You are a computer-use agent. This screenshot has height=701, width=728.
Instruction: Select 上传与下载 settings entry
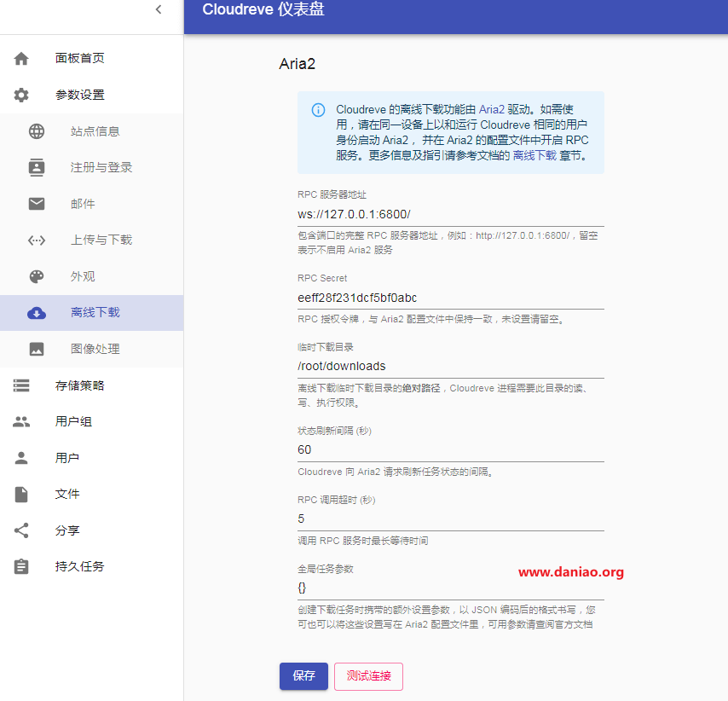(101, 240)
